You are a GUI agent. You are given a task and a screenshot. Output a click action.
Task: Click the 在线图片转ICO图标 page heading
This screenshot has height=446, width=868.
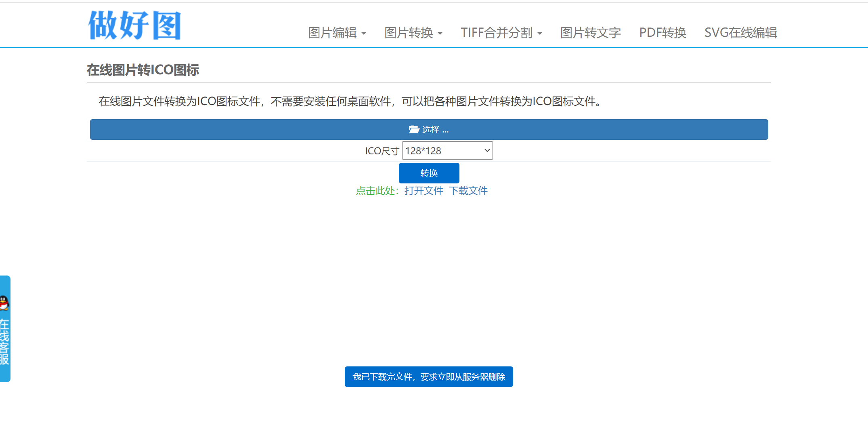(143, 70)
